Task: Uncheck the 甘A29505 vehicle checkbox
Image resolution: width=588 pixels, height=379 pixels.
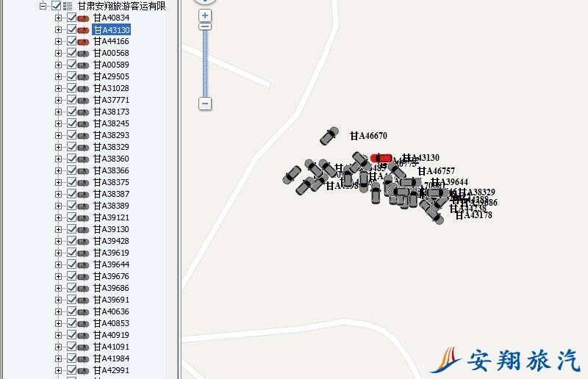Action: [71, 76]
